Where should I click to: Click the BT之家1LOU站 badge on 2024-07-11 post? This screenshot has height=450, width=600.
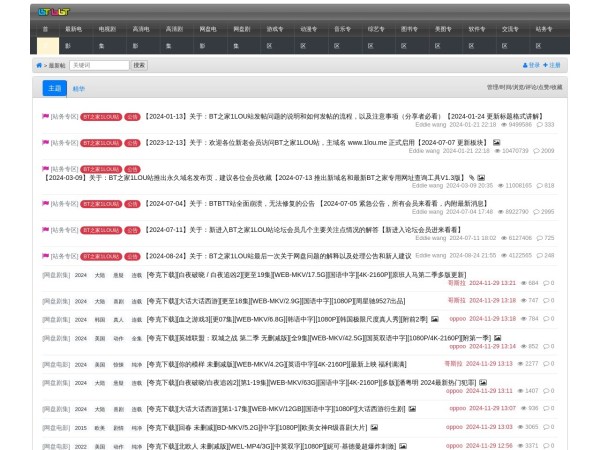click(101, 229)
